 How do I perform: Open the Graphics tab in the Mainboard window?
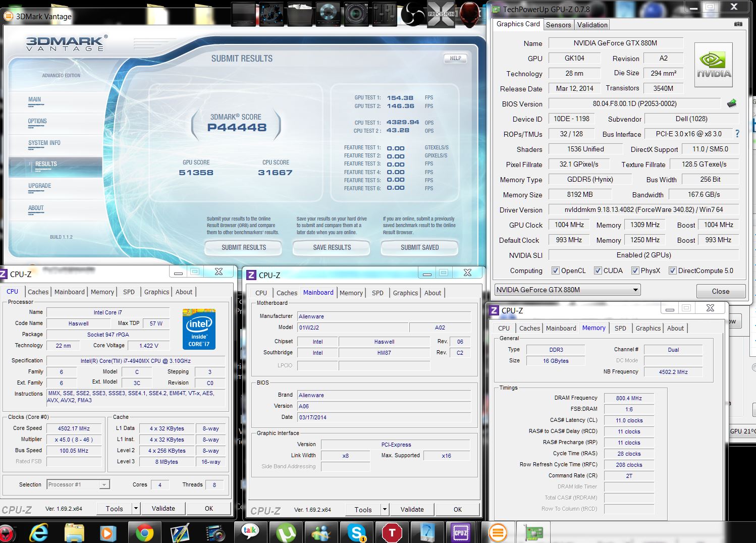coord(405,293)
